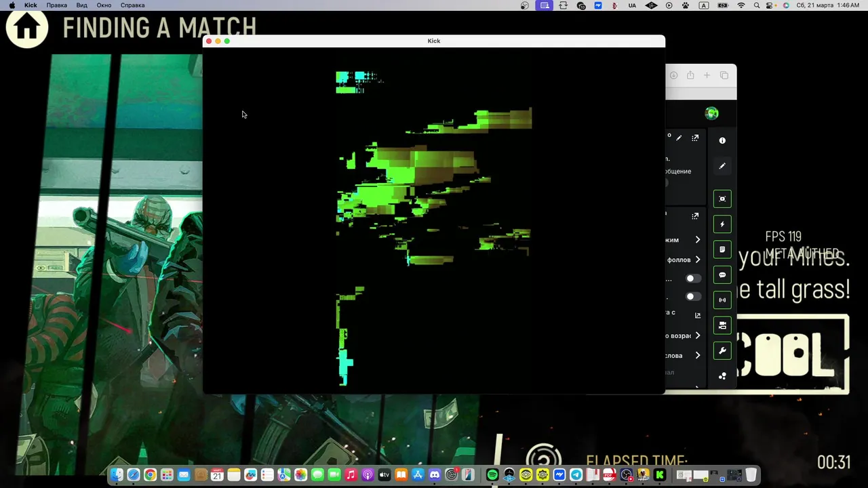Click the pencil edit icon in the sidebar
The image size is (868, 488).
[722, 166]
